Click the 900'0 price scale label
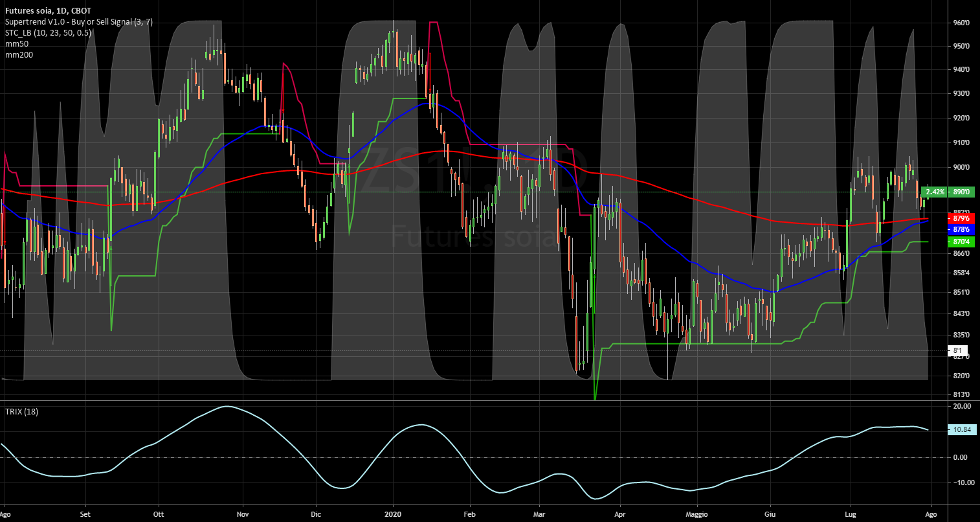 (961, 168)
